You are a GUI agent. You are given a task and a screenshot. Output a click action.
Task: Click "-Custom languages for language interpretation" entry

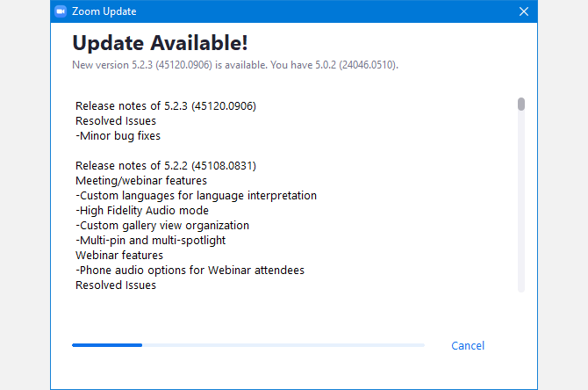[x=196, y=196]
